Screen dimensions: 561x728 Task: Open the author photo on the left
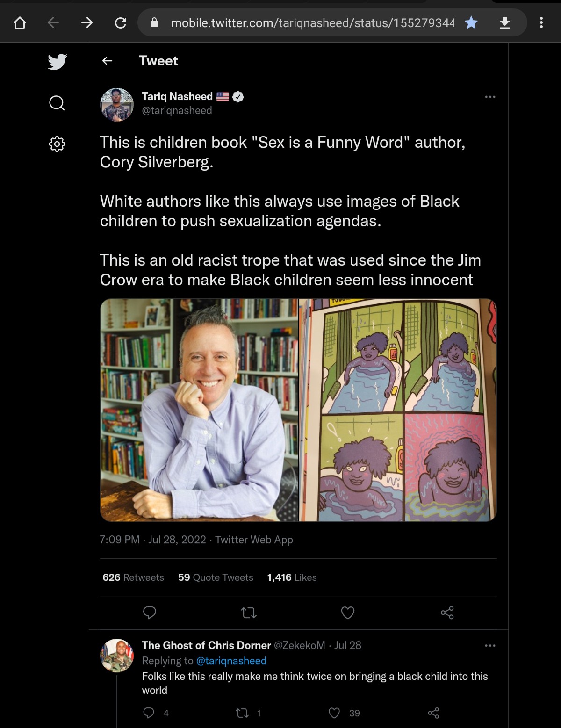coord(199,410)
